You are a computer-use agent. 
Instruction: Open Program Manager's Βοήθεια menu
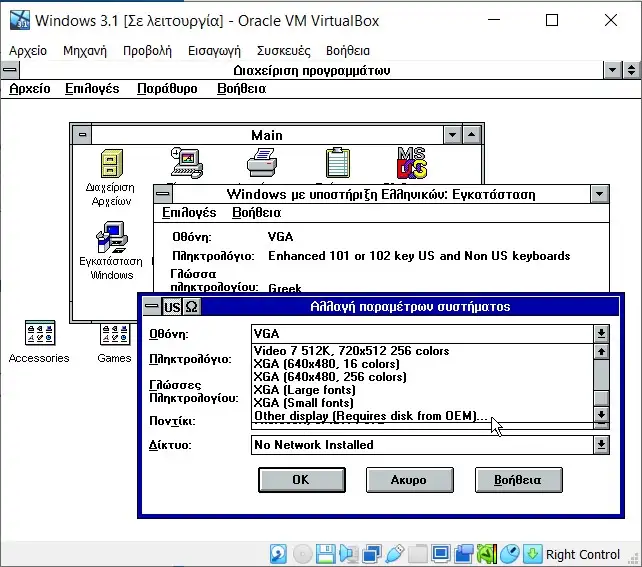tap(242, 88)
